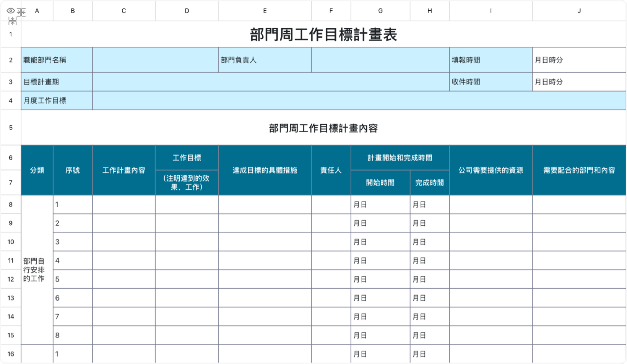Click the 月日 start time cell in row 14
The image size is (627, 364).
click(380, 317)
